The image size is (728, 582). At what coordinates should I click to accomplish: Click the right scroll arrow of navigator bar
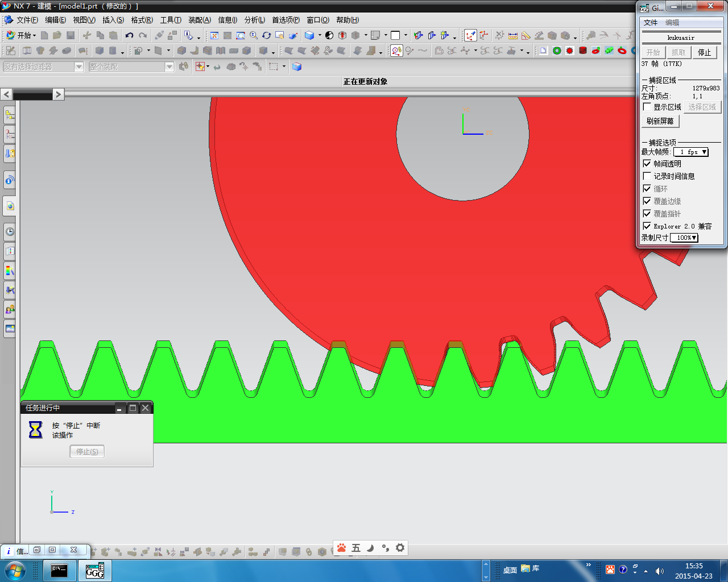pos(58,94)
